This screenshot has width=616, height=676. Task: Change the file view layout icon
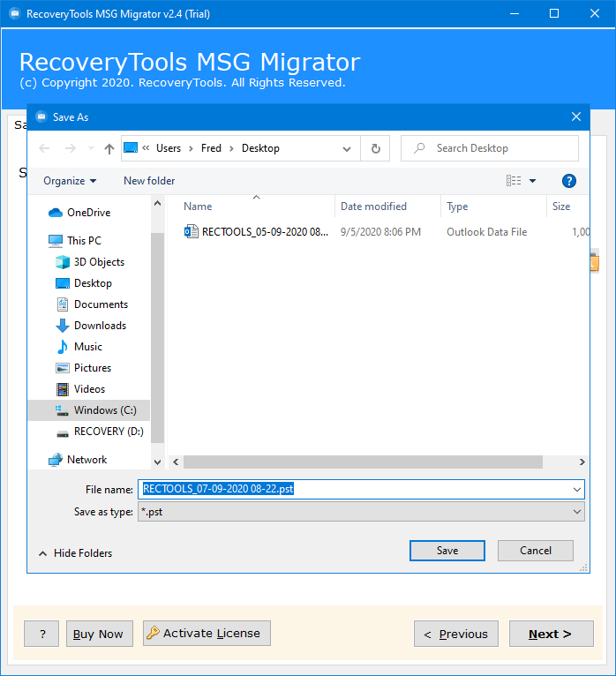[x=514, y=181]
